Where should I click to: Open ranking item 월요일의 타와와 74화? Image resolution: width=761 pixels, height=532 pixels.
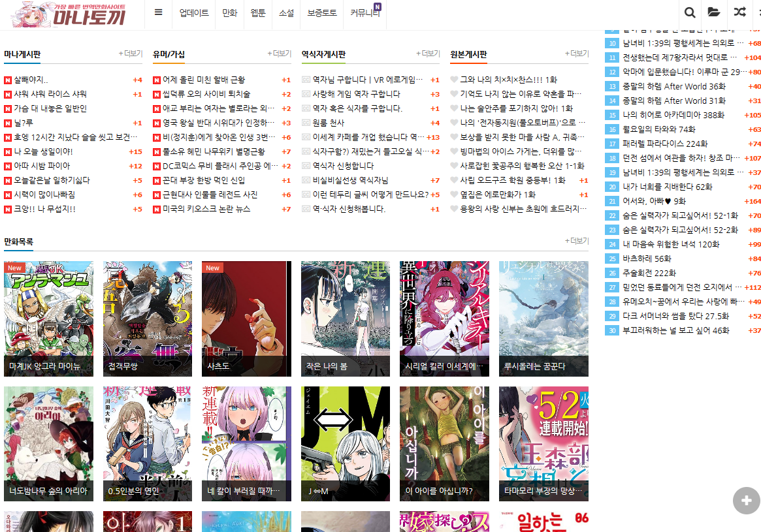tap(658, 129)
